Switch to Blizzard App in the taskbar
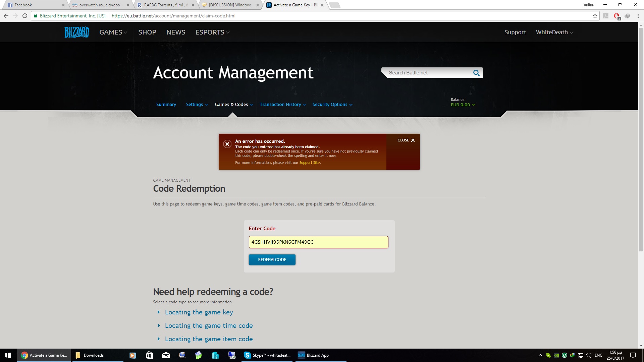The width and height of the screenshot is (644, 362). coord(320,355)
